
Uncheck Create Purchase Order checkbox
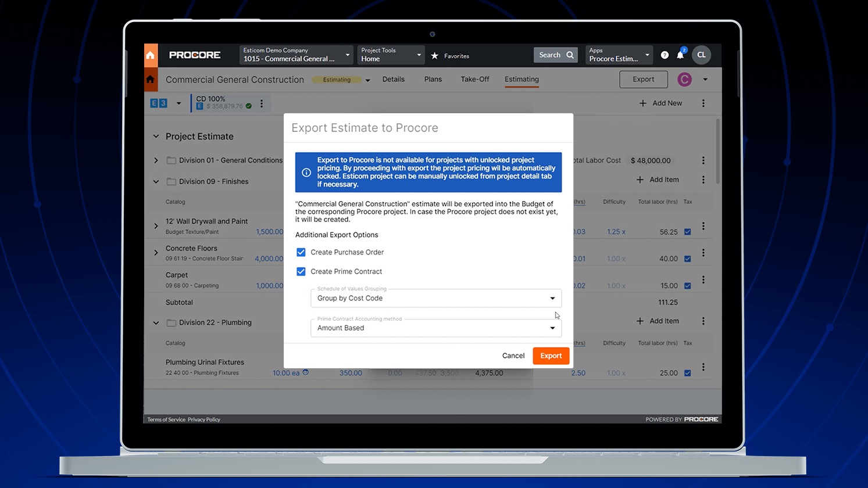click(301, 252)
